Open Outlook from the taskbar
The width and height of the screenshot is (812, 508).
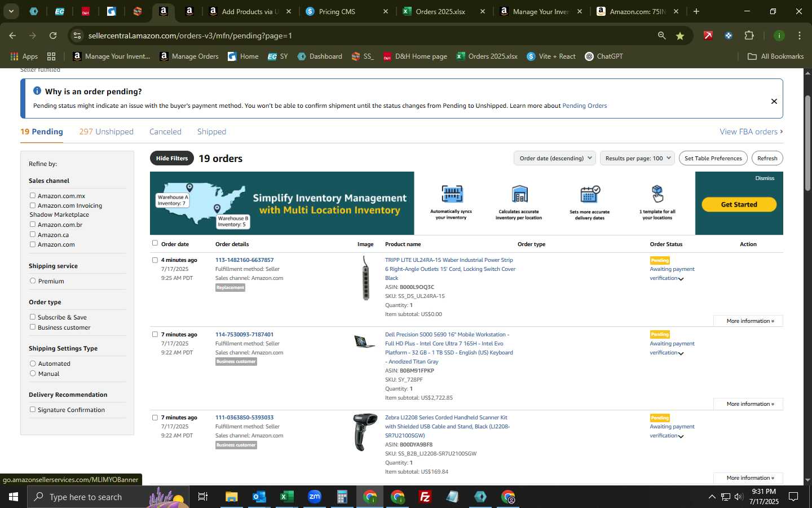coord(259,497)
